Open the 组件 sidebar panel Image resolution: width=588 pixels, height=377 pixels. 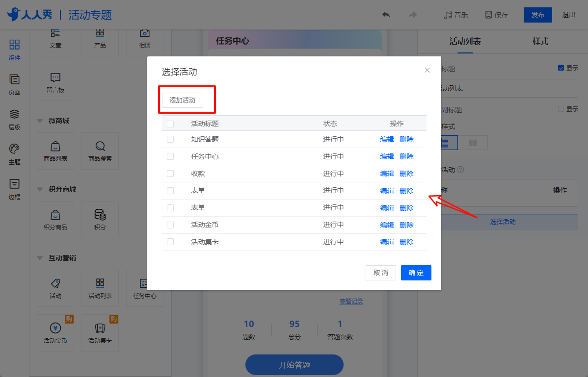14,50
